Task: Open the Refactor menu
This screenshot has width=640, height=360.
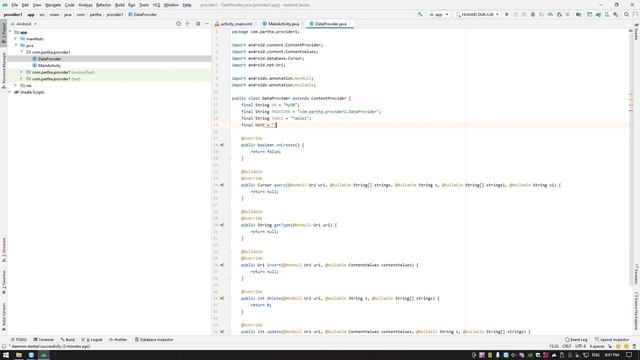Action: tap(103, 5)
